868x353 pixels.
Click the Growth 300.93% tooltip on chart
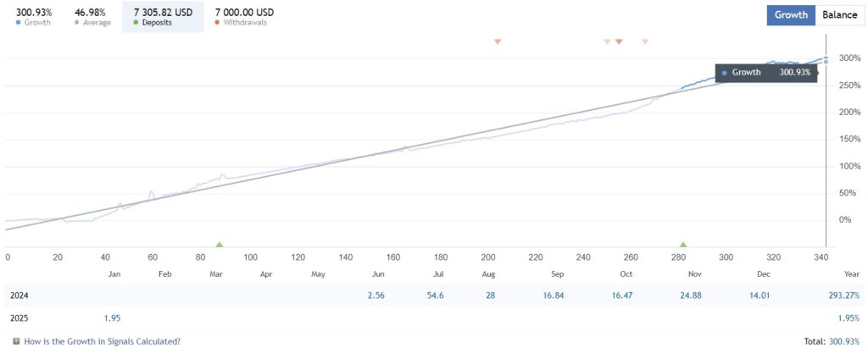click(x=765, y=73)
